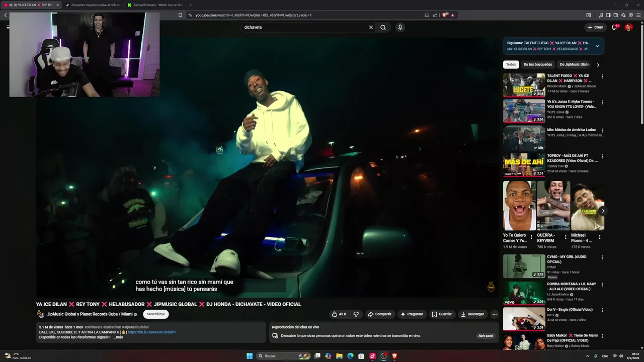Image resolution: width=644 pixels, height=362 pixels.
Task: Open Baby Maikol Tiene De Mami video
Action: tap(524, 341)
